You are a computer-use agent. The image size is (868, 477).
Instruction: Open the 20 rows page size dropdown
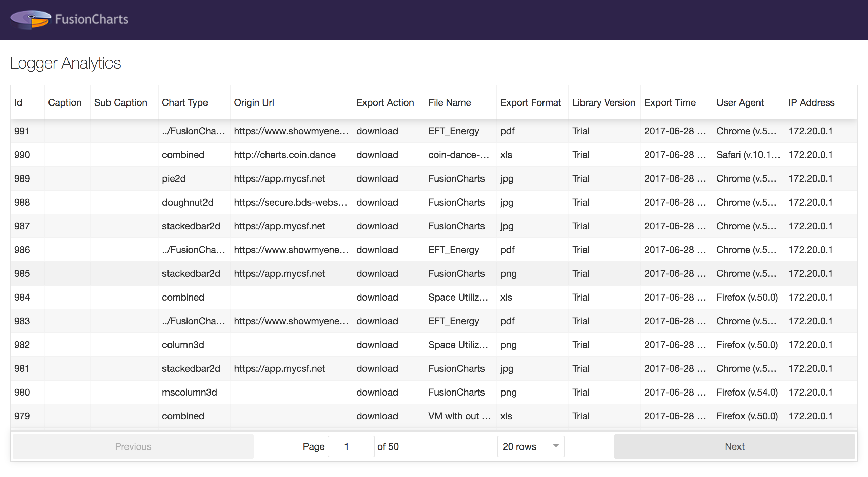pos(530,446)
